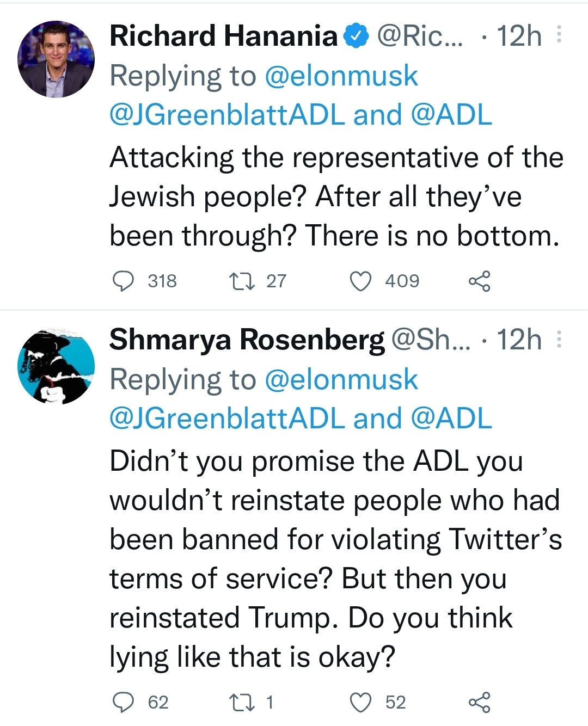588x726 pixels.
Task: Retweet Shmarya Rosenberg's tweet
Action: (239, 702)
